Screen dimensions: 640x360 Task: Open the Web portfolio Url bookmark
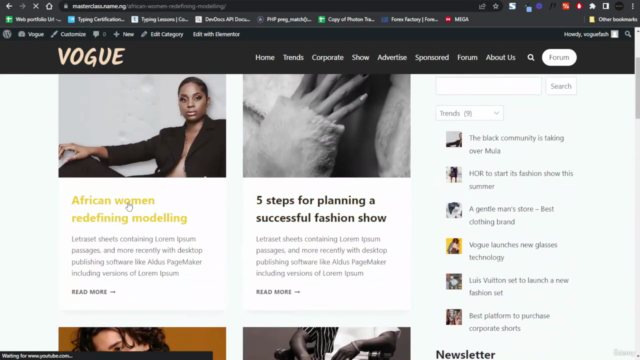(x=33, y=19)
